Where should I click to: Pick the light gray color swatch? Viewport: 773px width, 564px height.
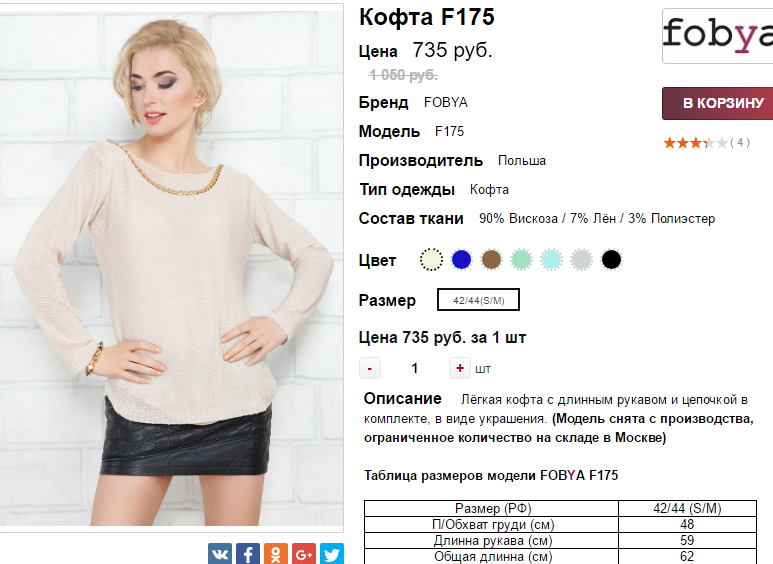pyautogui.click(x=581, y=259)
